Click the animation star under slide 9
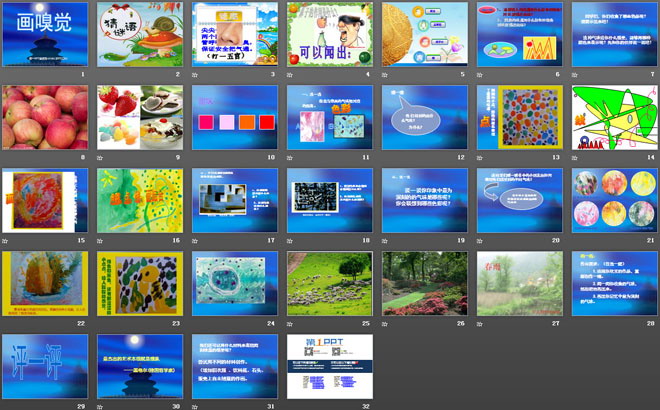The height and width of the screenshot is (410, 660). [100, 158]
